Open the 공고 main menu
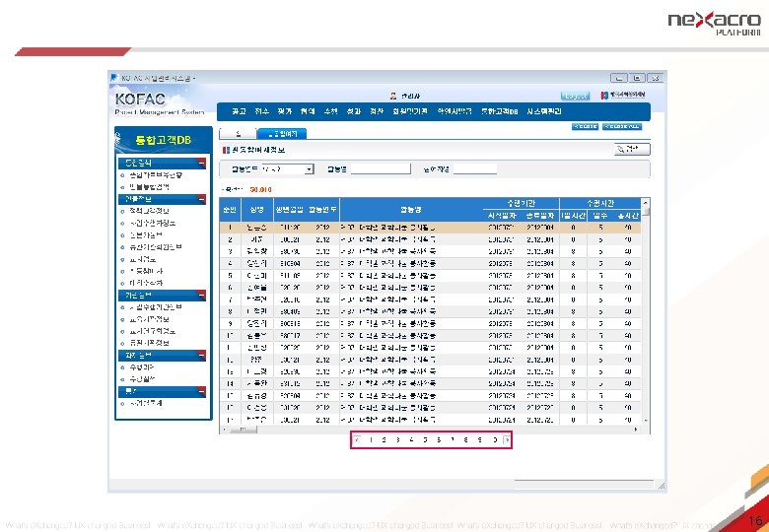Screen dimensions: 769x532 point(239,111)
